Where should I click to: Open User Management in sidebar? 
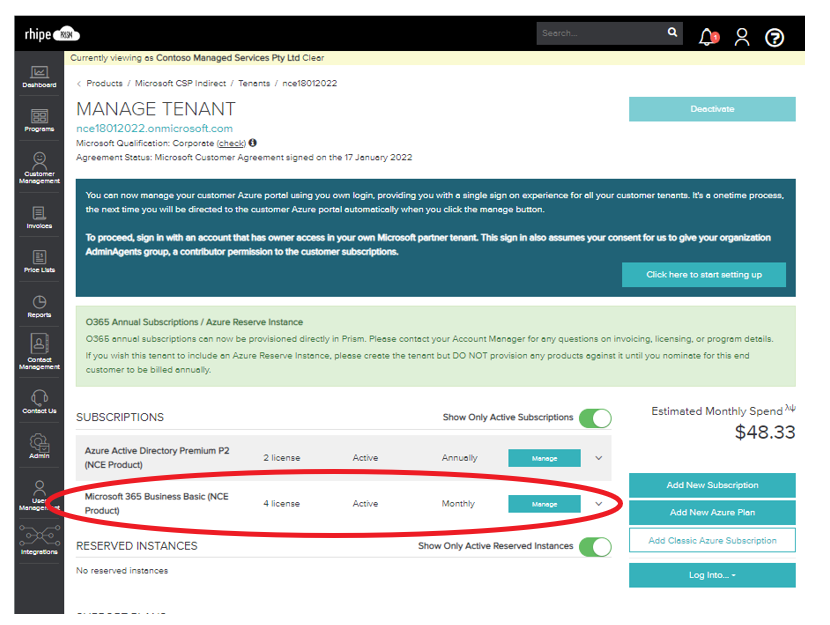tap(39, 495)
